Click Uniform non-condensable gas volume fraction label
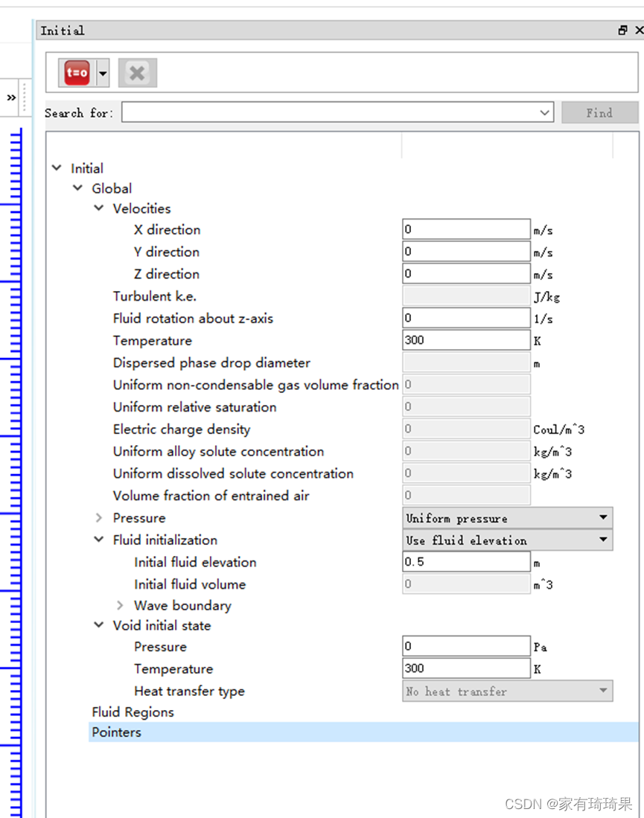 [x=255, y=385]
